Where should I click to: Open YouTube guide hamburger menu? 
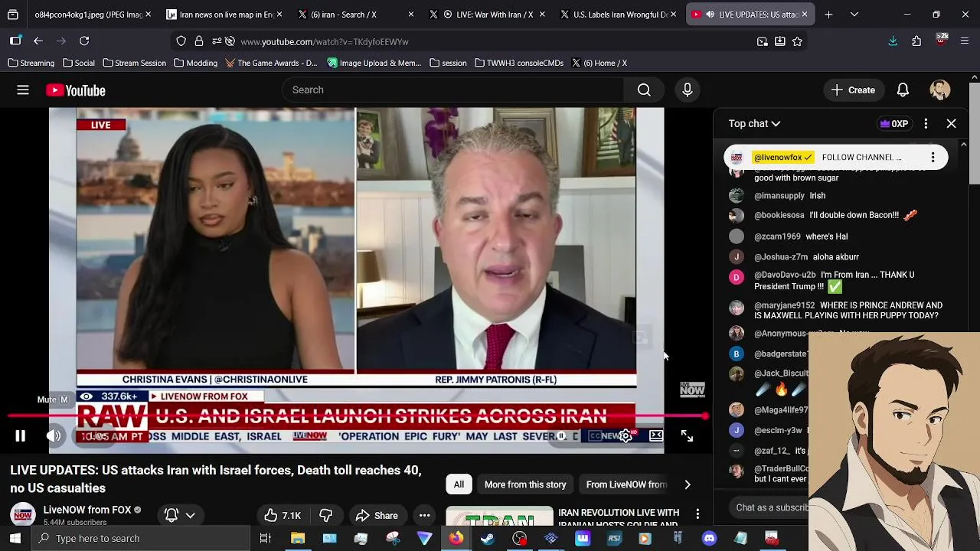pos(23,90)
